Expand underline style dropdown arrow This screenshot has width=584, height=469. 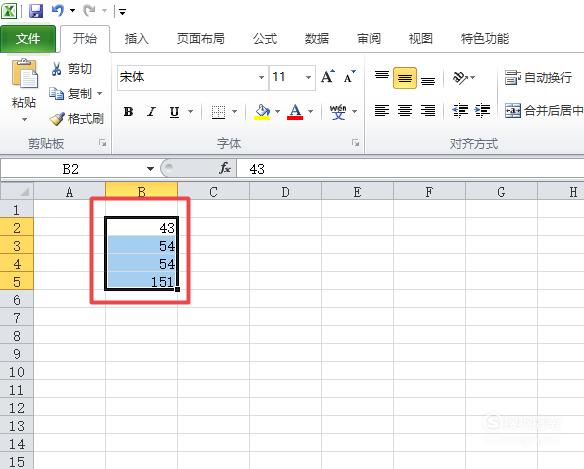191,111
